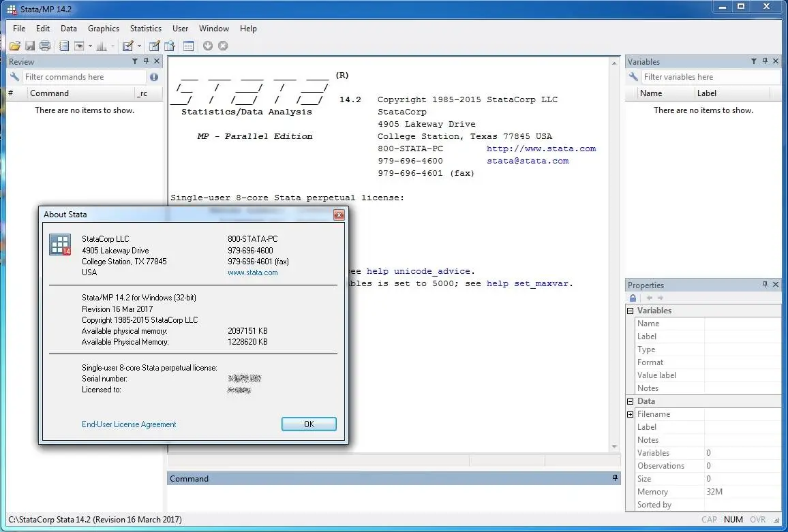The image size is (788, 532).
Task: Click inside the Command input area
Action: (393, 498)
